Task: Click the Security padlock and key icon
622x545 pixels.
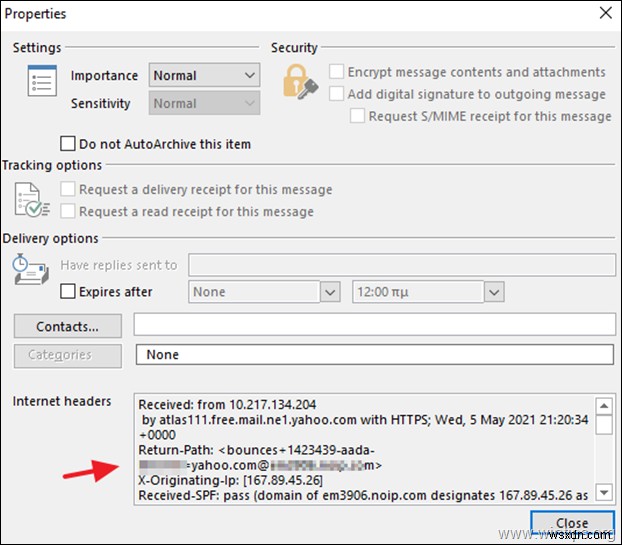Action: tap(300, 82)
